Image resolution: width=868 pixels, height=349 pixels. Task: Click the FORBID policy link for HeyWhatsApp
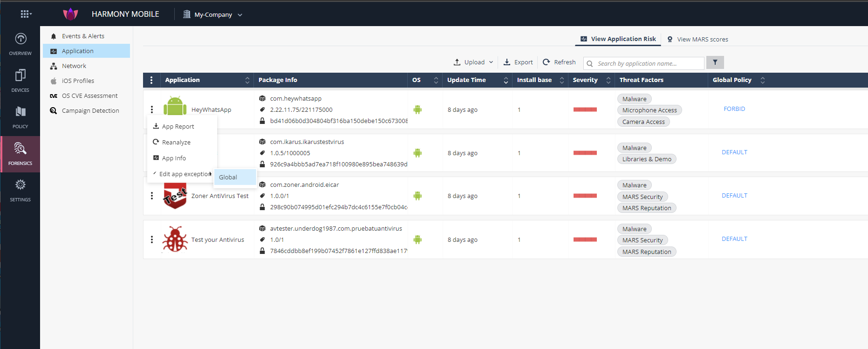(x=734, y=109)
